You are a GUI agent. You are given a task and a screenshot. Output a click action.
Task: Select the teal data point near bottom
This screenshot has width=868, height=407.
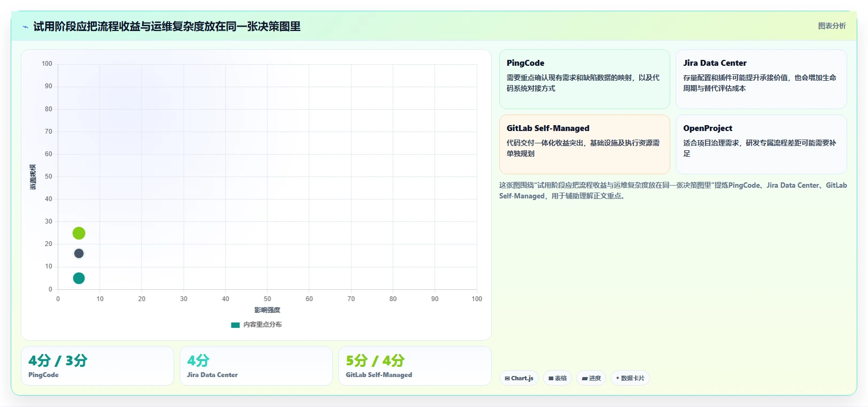pos(79,278)
